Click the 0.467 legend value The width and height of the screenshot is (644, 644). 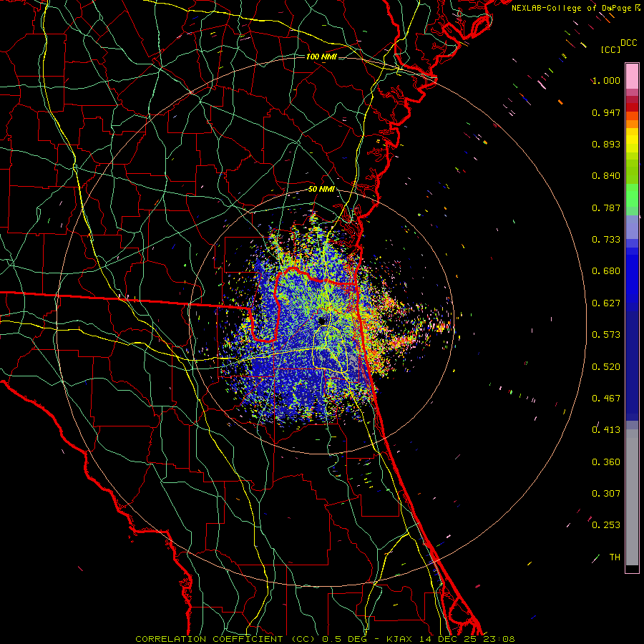point(606,399)
